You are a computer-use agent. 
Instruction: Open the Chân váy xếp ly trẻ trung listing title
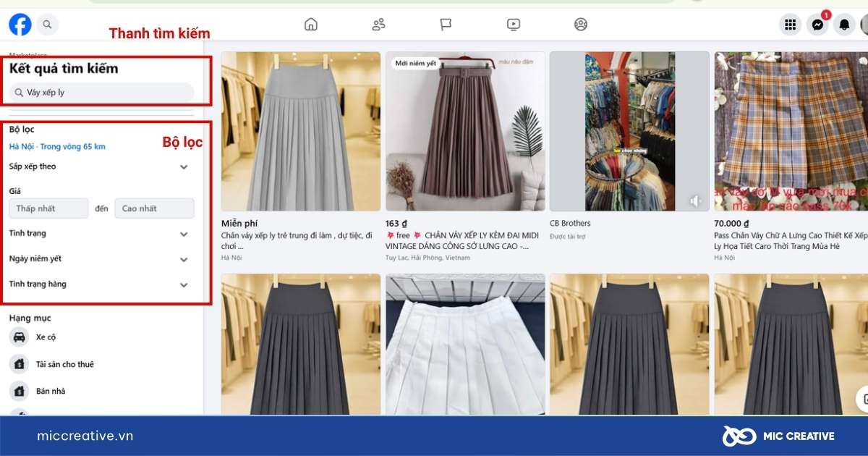click(297, 240)
